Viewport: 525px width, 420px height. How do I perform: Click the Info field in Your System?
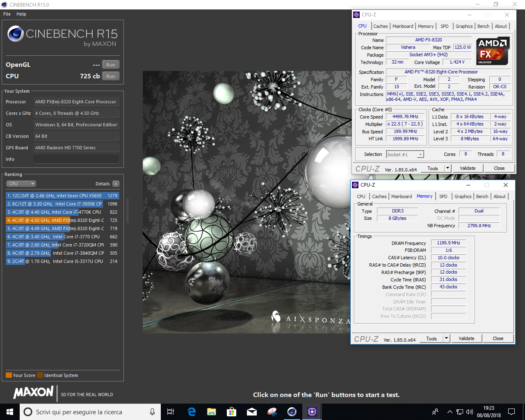coord(76,159)
